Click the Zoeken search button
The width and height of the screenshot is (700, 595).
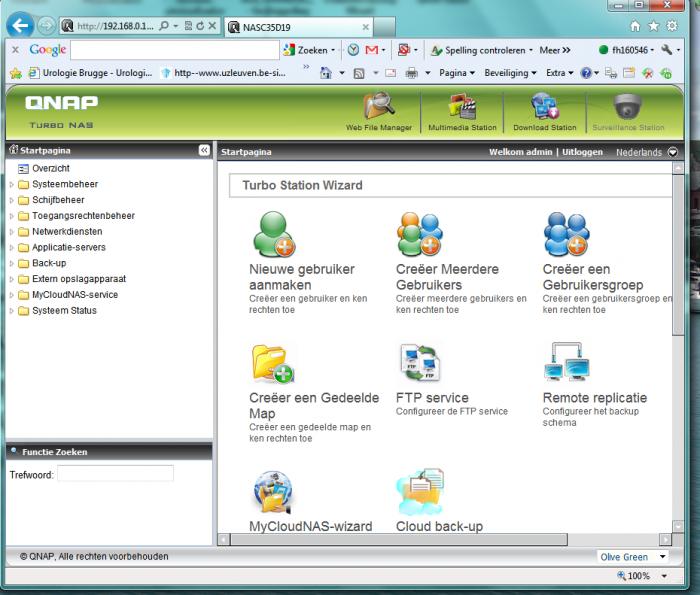(x=309, y=50)
